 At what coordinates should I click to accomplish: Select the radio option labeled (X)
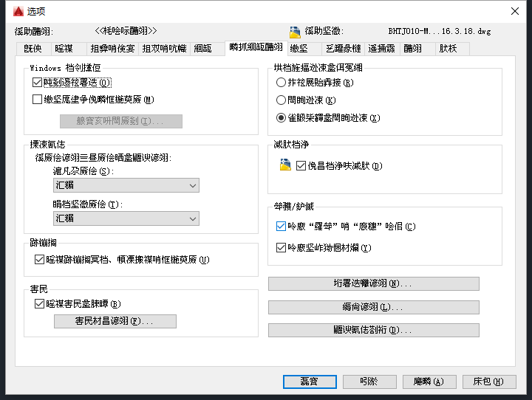pyautogui.click(x=281, y=118)
